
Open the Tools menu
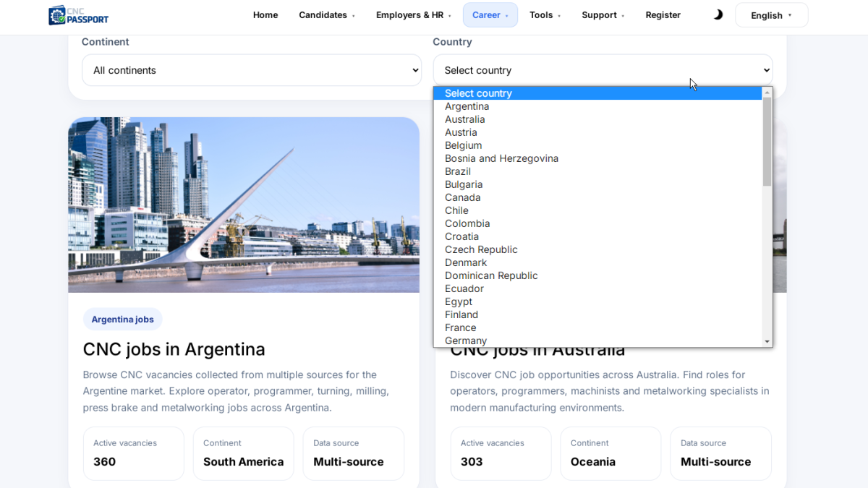coord(545,15)
